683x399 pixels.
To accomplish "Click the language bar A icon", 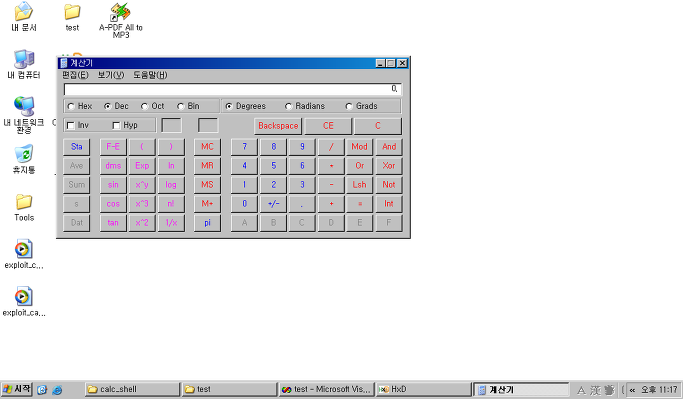I will (581, 390).
